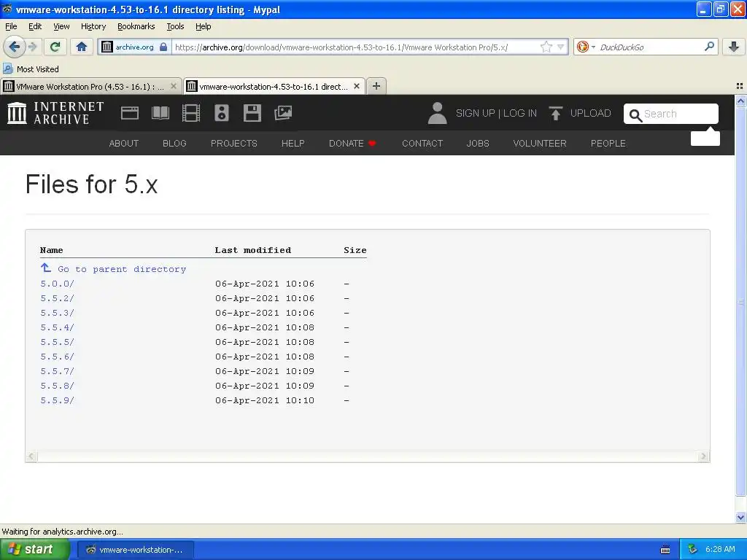The height and width of the screenshot is (560, 747).
Task: Click the Windows start button
Action: point(35,550)
